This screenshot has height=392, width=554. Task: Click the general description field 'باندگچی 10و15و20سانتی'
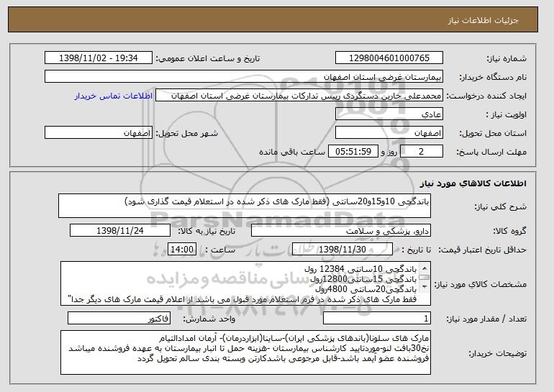pos(245,206)
